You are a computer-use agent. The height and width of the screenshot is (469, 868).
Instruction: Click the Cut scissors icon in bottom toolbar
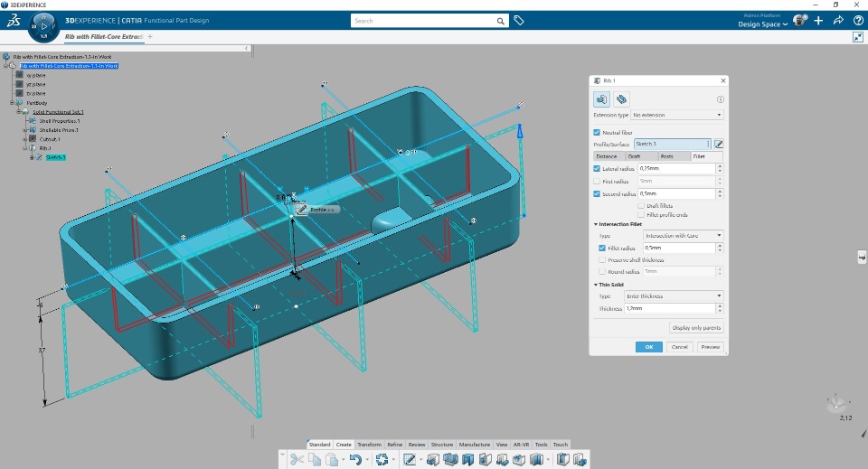(297, 459)
